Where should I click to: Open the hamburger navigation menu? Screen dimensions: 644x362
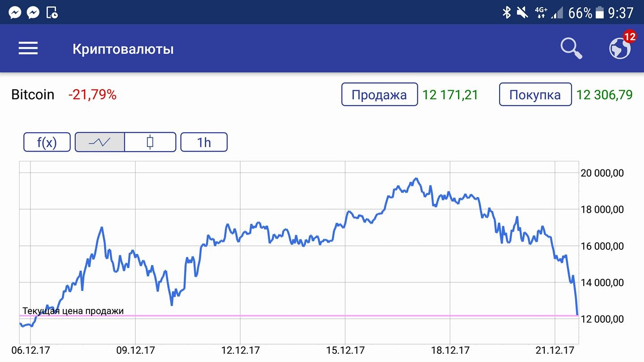[28, 48]
